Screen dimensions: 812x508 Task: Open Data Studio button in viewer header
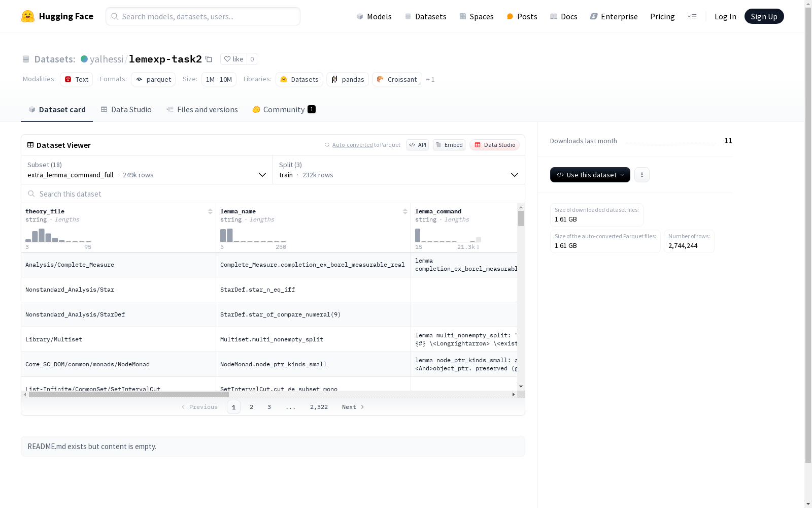point(494,145)
